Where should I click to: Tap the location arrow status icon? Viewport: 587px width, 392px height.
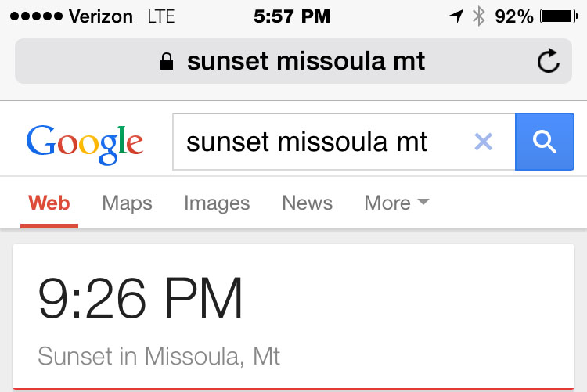456,16
